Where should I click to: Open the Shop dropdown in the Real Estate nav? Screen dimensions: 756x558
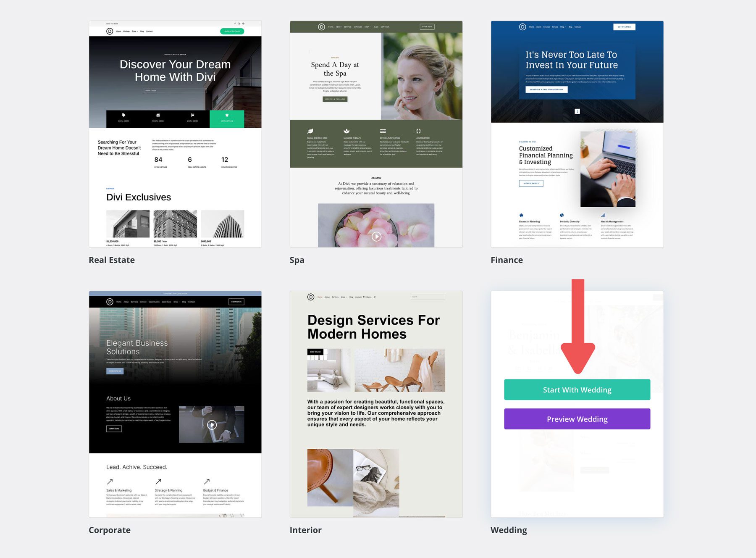pyautogui.click(x=134, y=31)
